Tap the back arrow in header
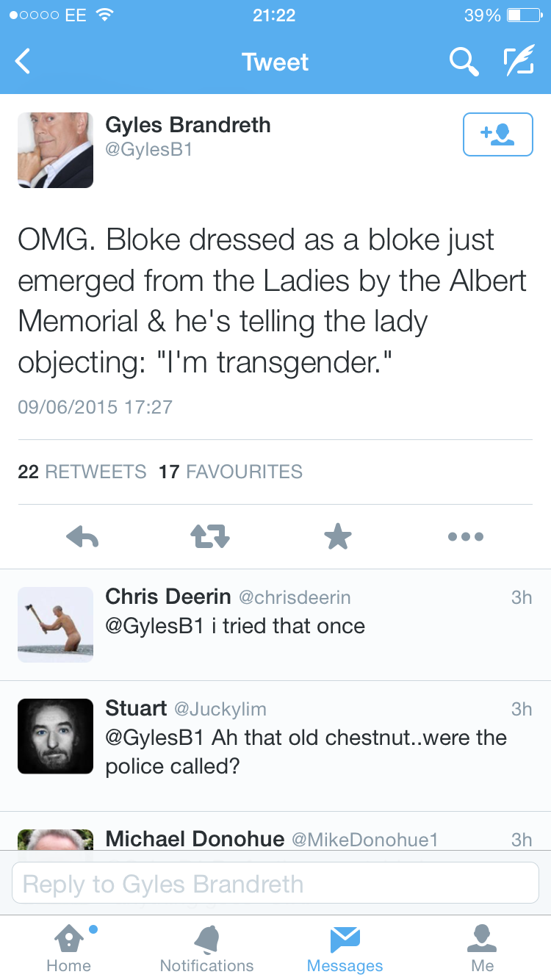The height and width of the screenshot is (980, 551). point(24,62)
